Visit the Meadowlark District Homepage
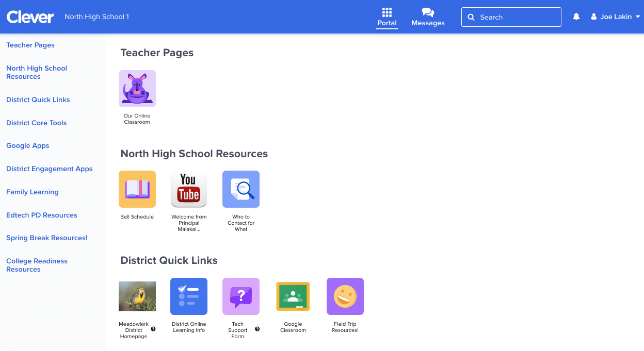The image size is (644, 351). pos(137,296)
